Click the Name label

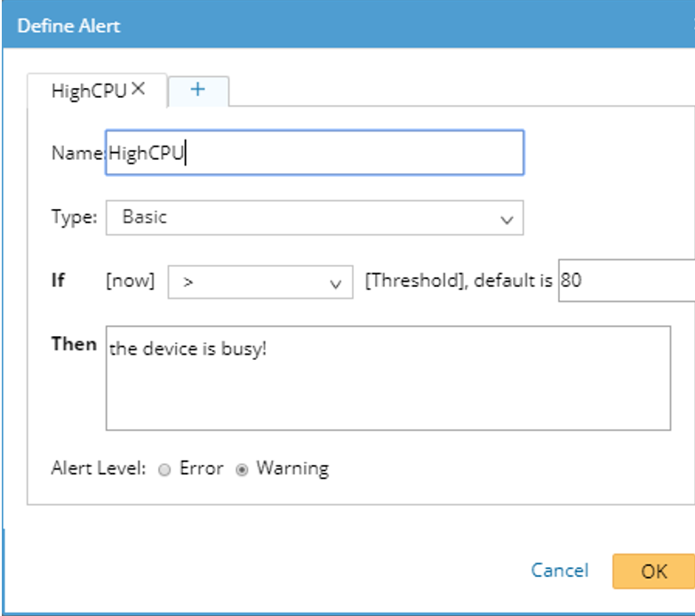click(x=76, y=153)
